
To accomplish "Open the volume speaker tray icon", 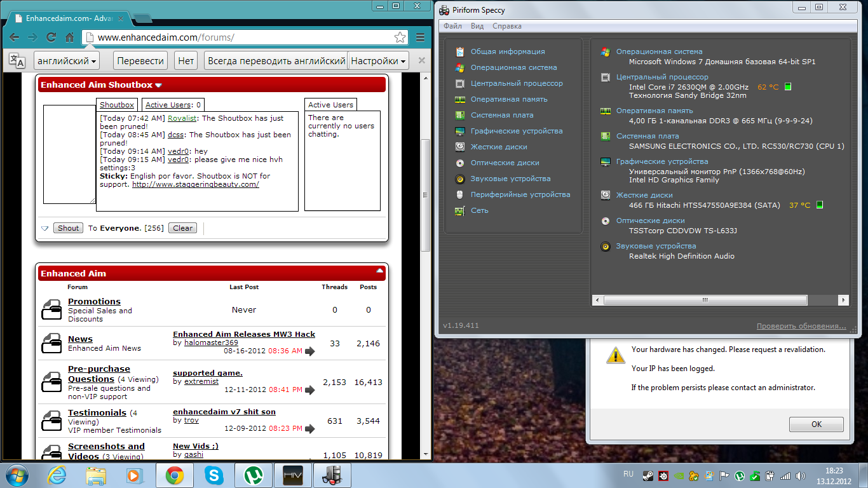I will click(800, 475).
